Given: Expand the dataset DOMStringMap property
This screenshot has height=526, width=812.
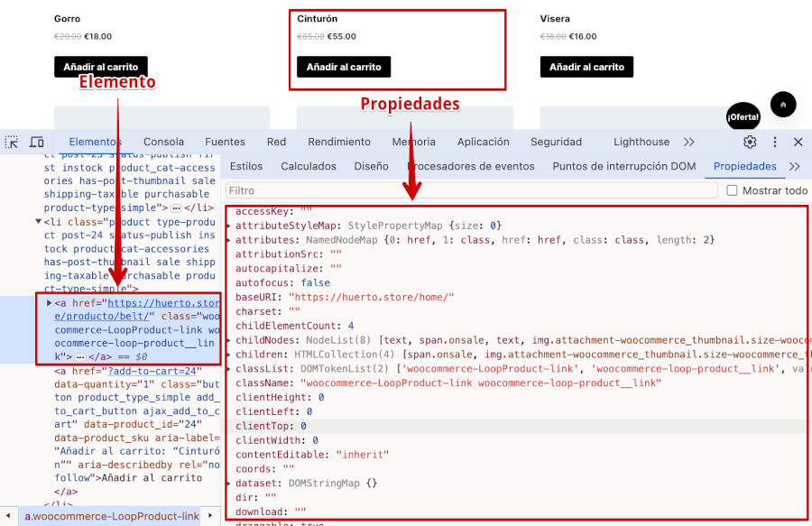Looking at the screenshot, I should point(229,484).
